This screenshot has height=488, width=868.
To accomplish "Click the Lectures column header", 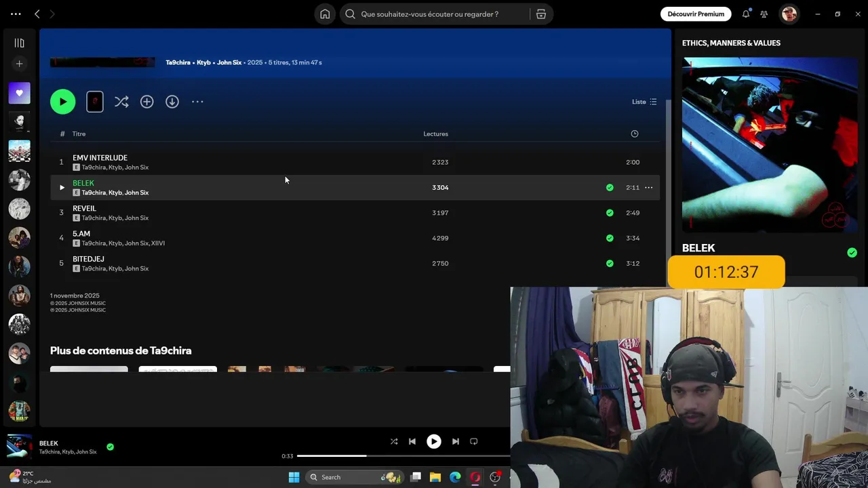I will pos(436,134).
